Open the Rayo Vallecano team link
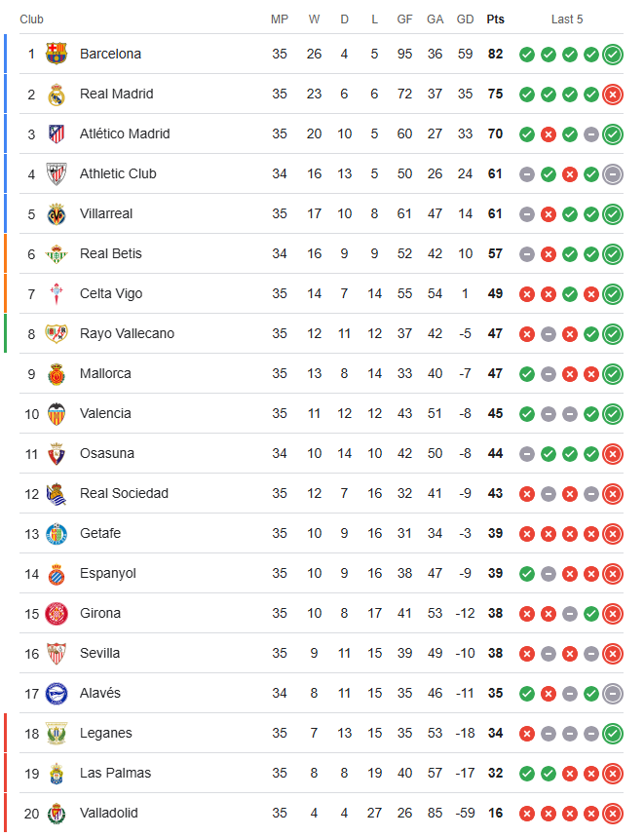The image size is (644, 837). [127, 333]
